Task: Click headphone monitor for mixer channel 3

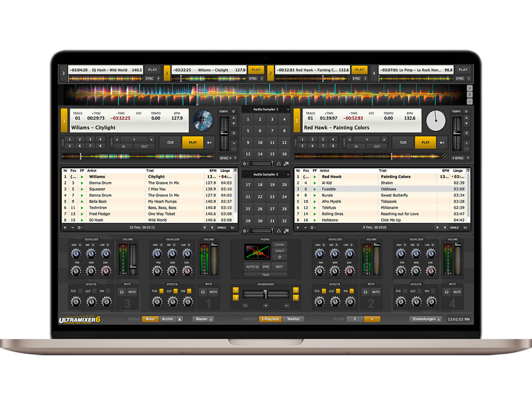Action: pos(122,292)
